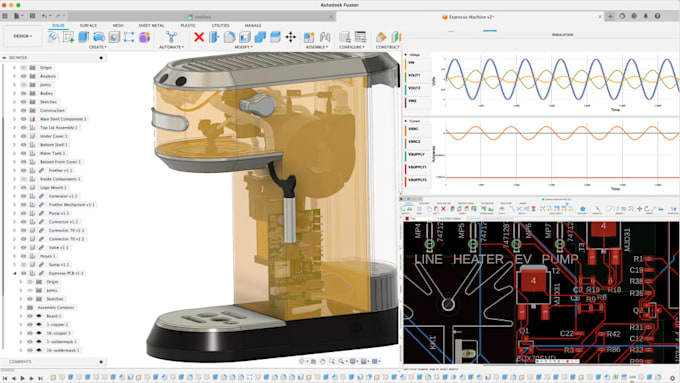Click the Joint icon in Assemble
Screen dimensions: 680x383
(x=325, y=37)
